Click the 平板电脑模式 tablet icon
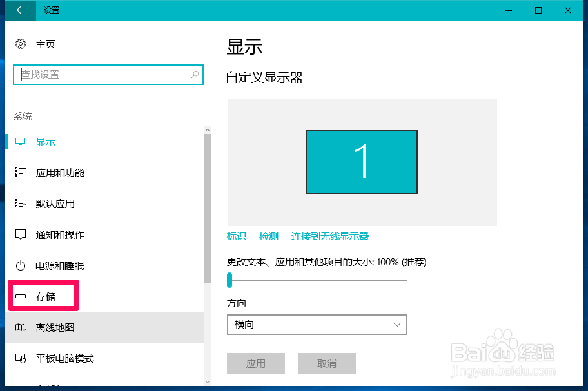Viewport: 588px width, 391px height. pyautogui.click(x=20, y=358)
